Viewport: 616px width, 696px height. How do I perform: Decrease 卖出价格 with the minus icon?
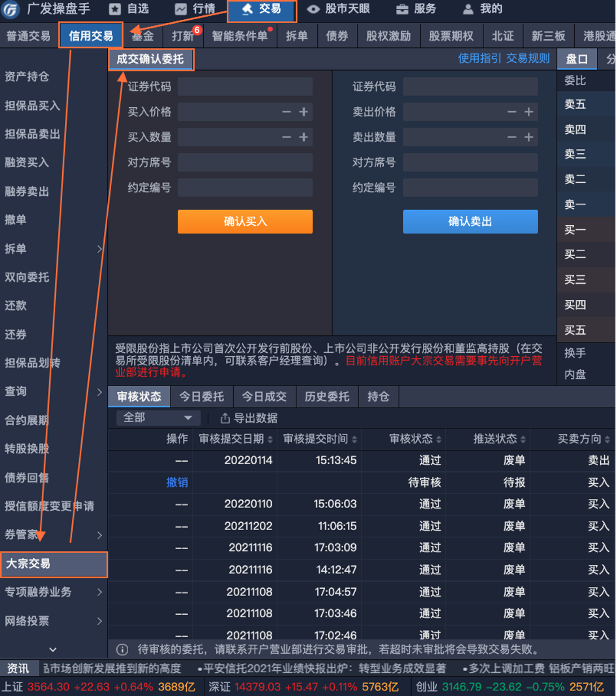pos(512,112)
